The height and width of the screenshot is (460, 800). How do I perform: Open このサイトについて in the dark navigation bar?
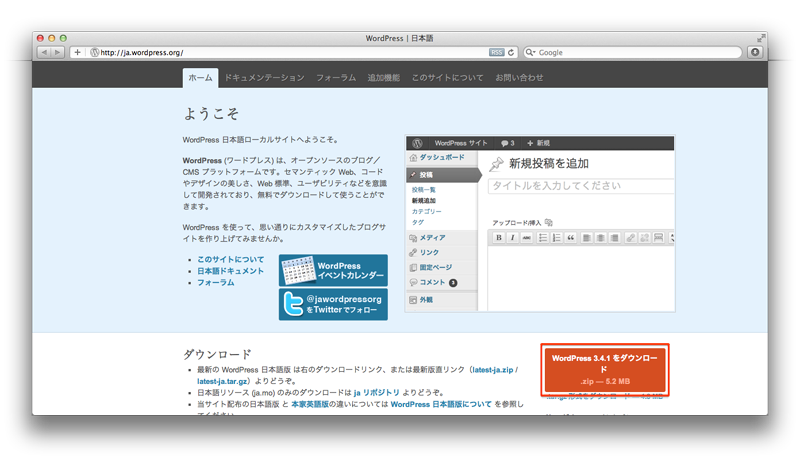447,78
